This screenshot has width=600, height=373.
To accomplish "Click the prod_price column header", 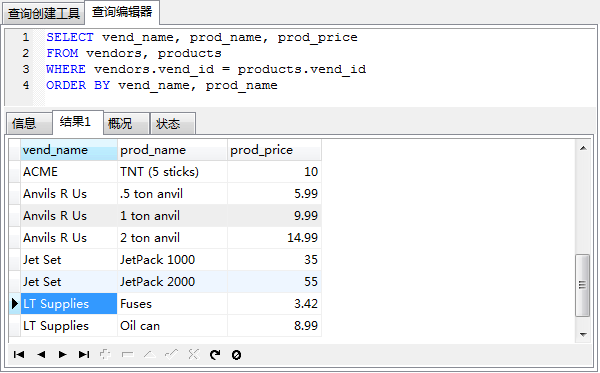I will click(x=274, y=150).
